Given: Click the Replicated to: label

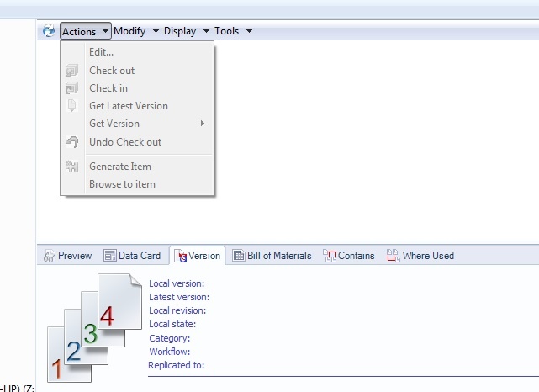Looking at the screenshot, I should tap(177, 365).
